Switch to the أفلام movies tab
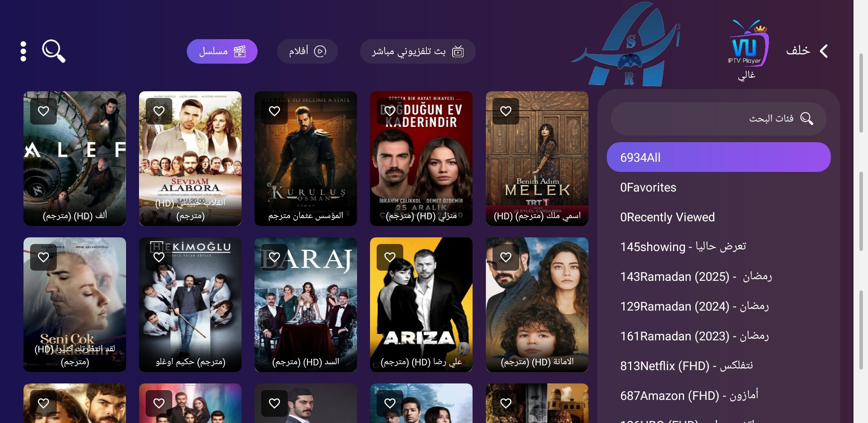Image resolution: width=868 pixels, height=423 pixels. tap(307, 51)
